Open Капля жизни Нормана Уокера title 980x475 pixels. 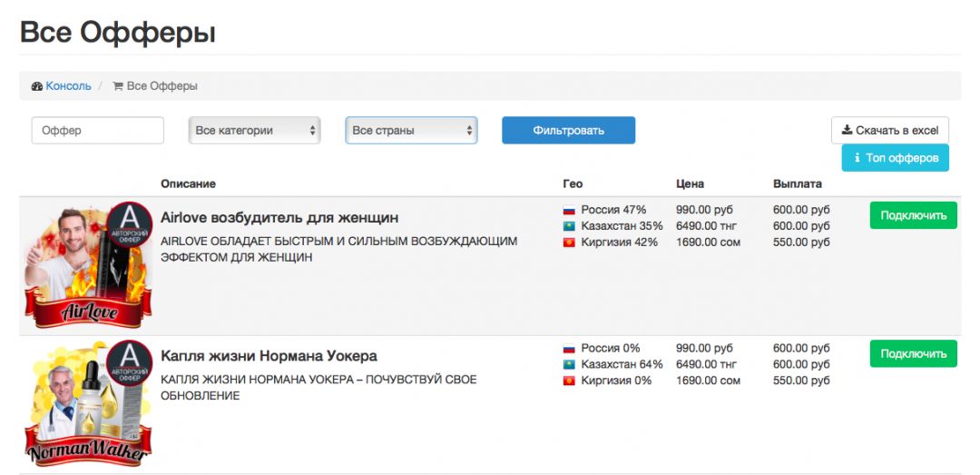(269, 357)
